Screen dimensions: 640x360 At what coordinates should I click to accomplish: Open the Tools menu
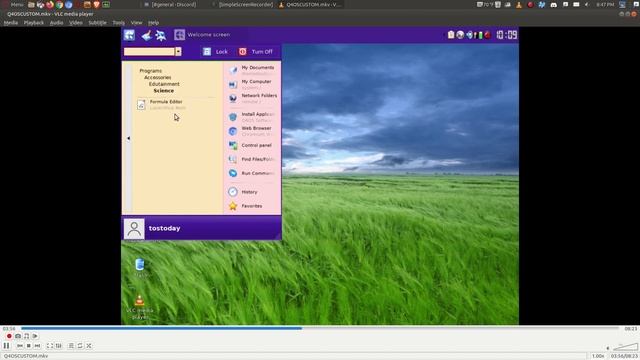(x=118, y=23)
